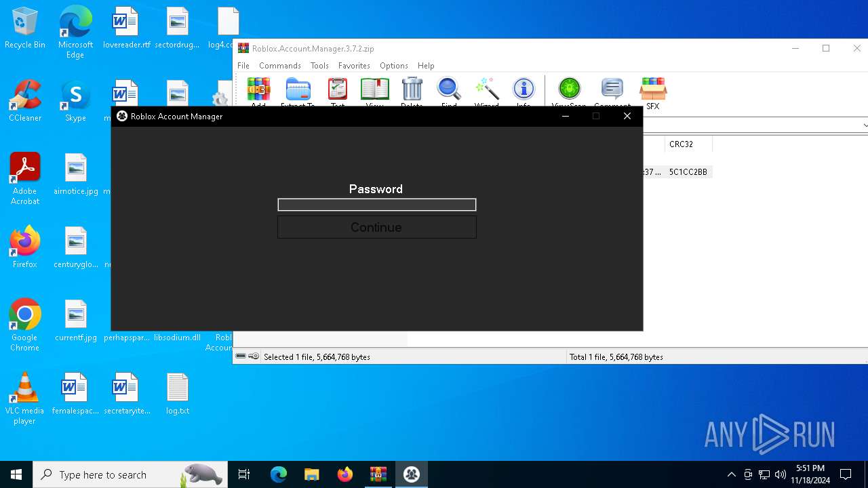The height and width of the screenshot is (488, 868).
Task: Select the VLC media player shortcut
Action: (25, 399)
